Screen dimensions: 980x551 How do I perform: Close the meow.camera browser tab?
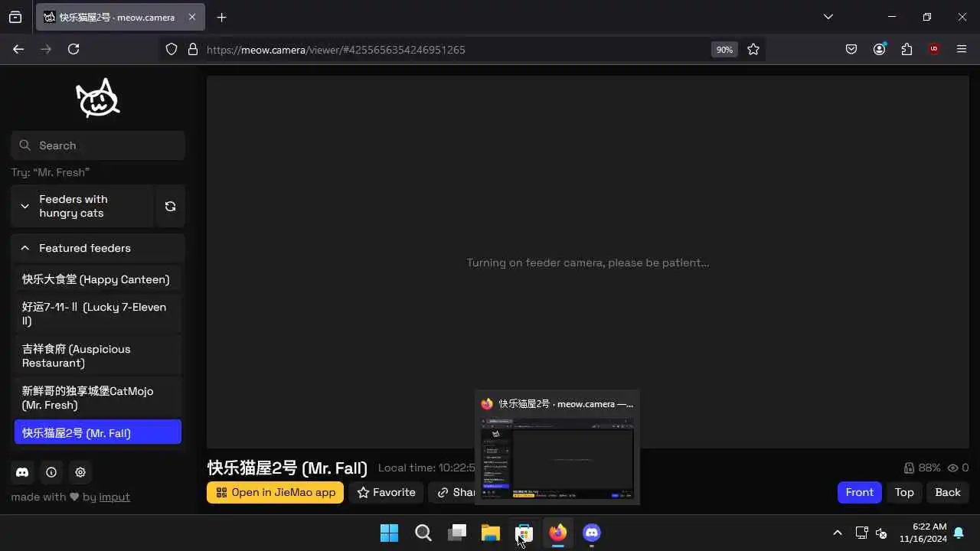[x=192, y=17]
